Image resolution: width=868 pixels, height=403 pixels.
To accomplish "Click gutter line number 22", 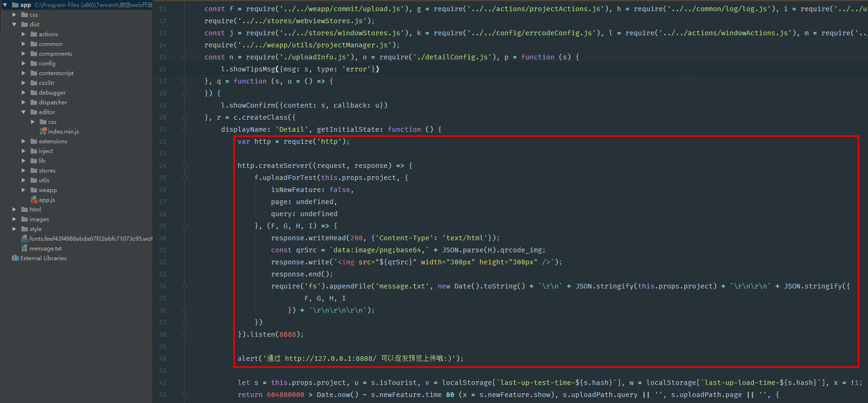I will [163, 141].
